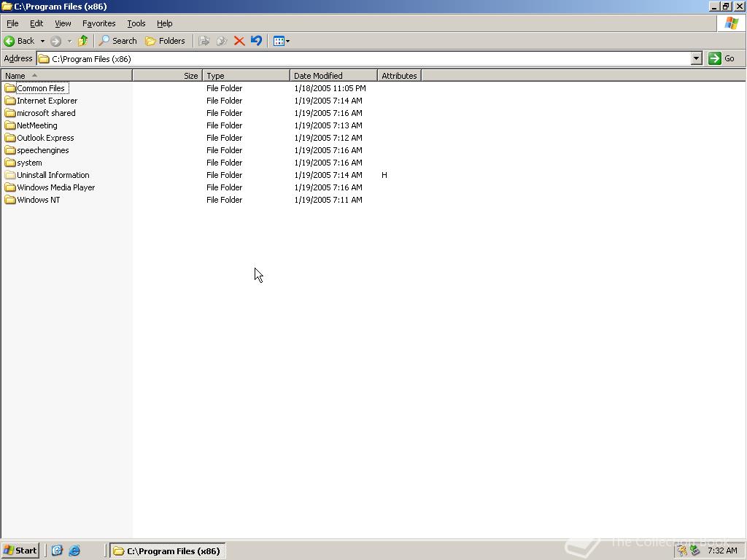Toggle the Folders pane
747x560 pixels.
pyautogui.click(x=165, y=41)
